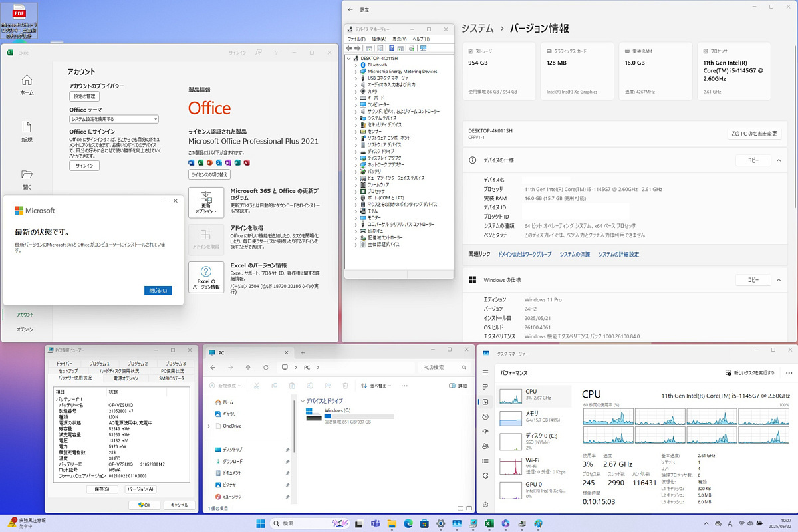Screen dimensions: 798x532
Task: Click the 更新オプション button in Excel account page
Action: pyautogui.click(x=206, y=203)
